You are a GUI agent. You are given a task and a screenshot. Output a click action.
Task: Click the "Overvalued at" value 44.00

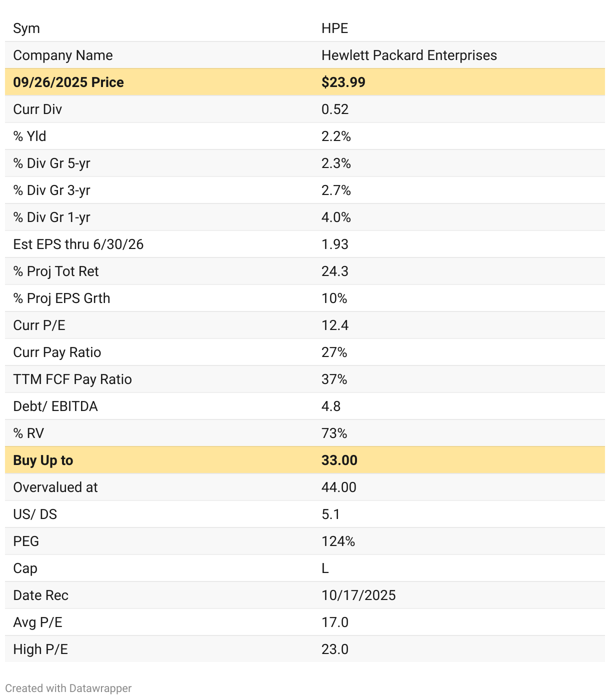(x=338, y=487)
